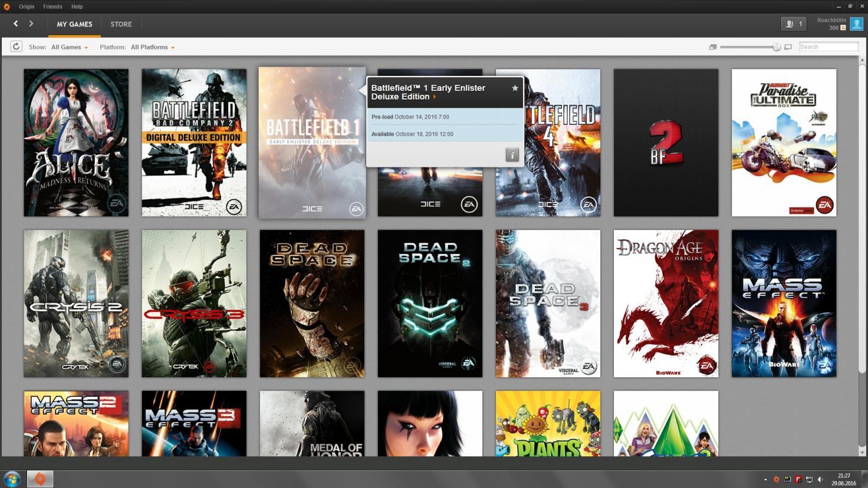Select the Mass Effect 3 tile

[194, 423]
